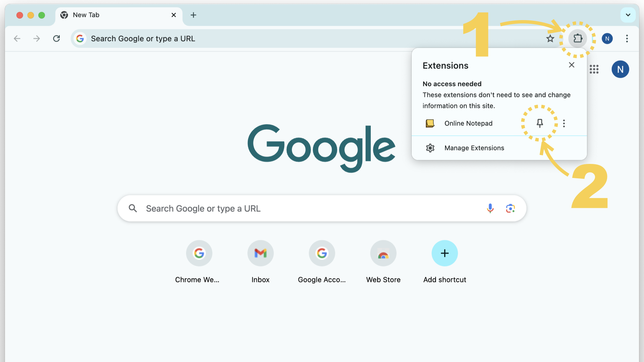Click the Manage Extensions gear icon
This screenshot has width=644, height=362.
coord(429,147)
